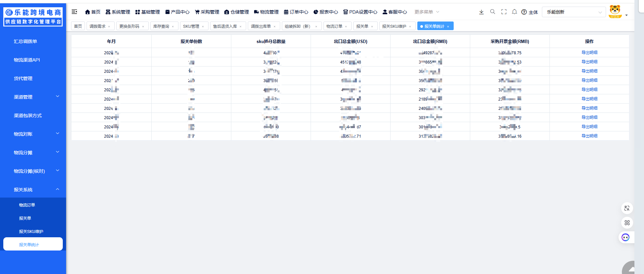Click the tiger avatar profile icon
Screen dimensions: 644x274
pyautogui.click(x=615, y=12)
